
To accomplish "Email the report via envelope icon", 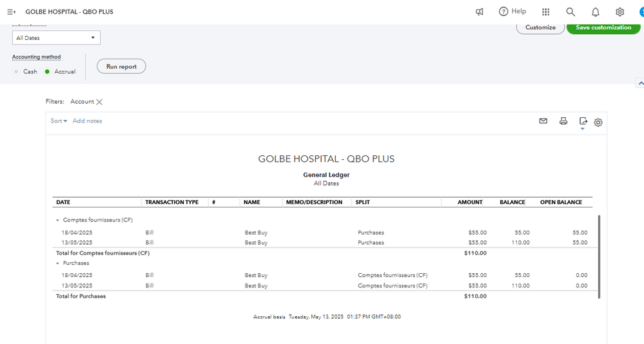I will [x=543, y=121].
